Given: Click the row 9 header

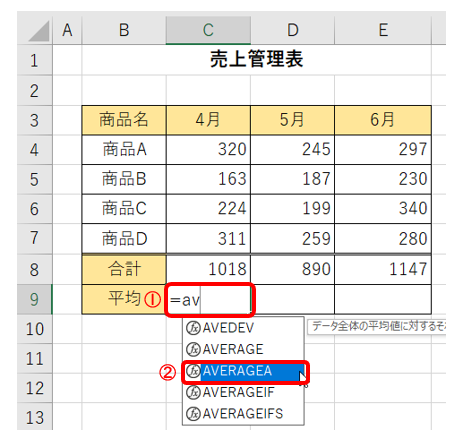Looking at the screenshot, I should 34,299.
